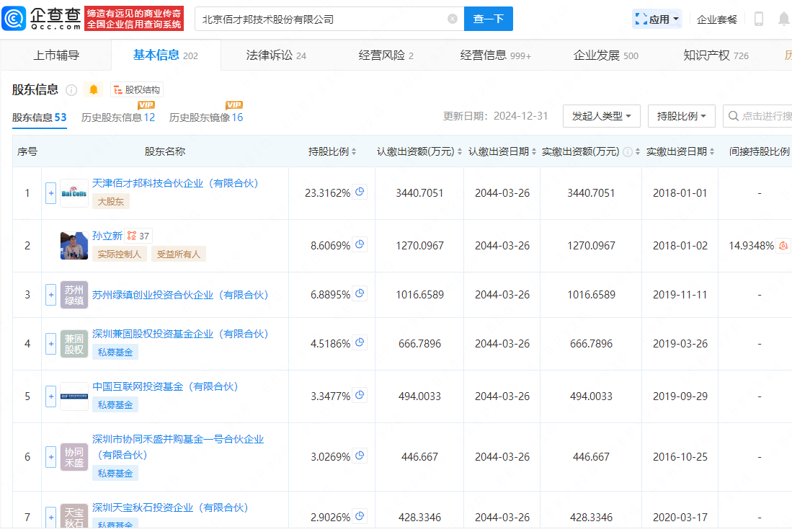Image resolution: width=792 pixels, height=532 pixels.
Task: Expand the 苏州绿镇创业投资合伙企业 row
Action: point(50,295)
